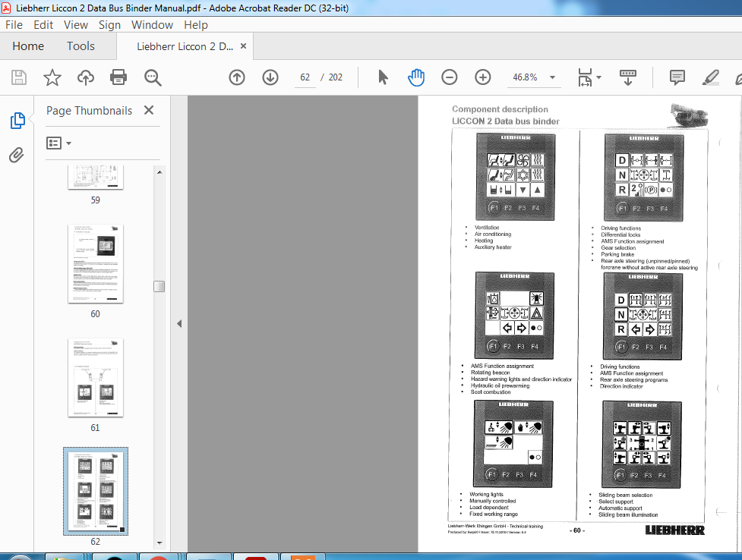The image size is (742, 560).
Task: Click the 'Parking brake' bullet text
Action: tap(617, 254)
